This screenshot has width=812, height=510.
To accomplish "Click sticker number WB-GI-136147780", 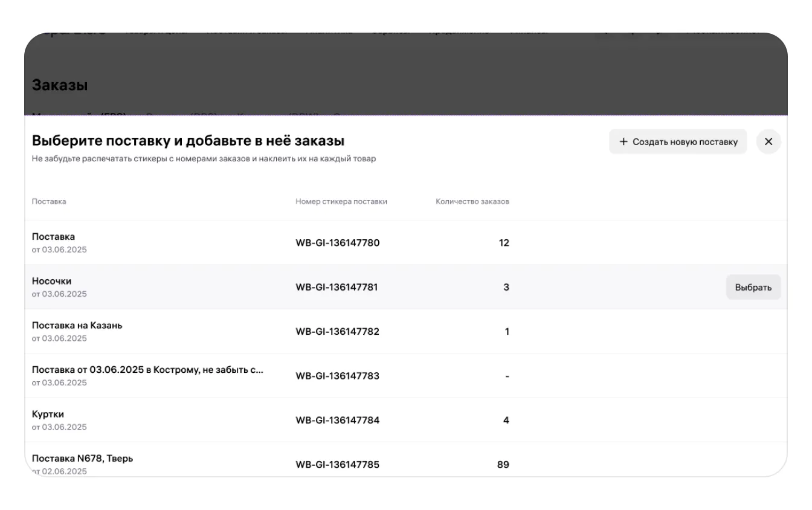I will (338, 243).
